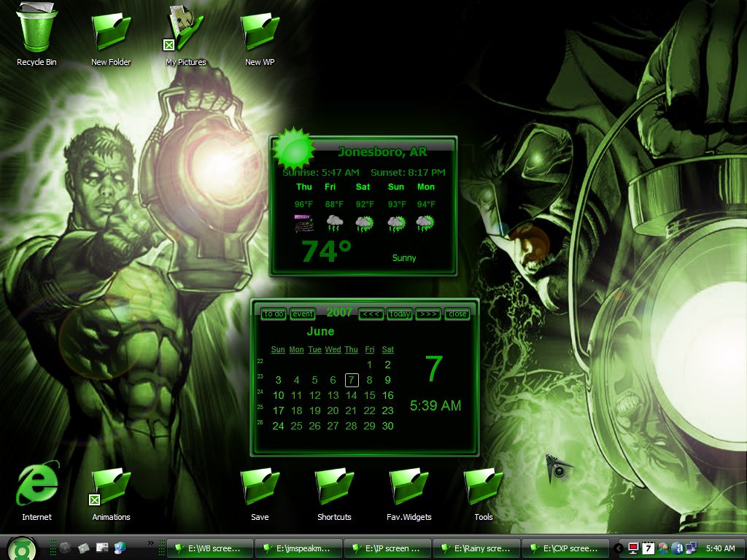Click the calendar 7 tray icon
This screenshot has height=560, width=747.
tap(648, 548)
